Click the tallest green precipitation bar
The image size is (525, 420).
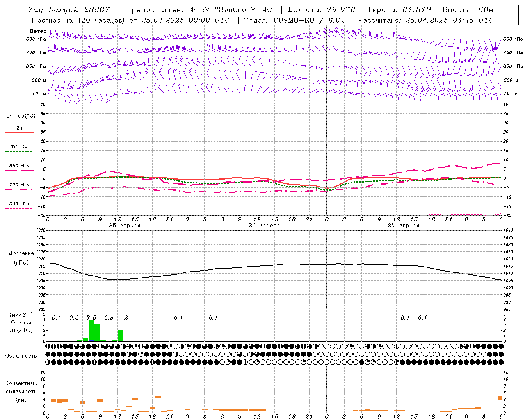(x=91, y=330)
